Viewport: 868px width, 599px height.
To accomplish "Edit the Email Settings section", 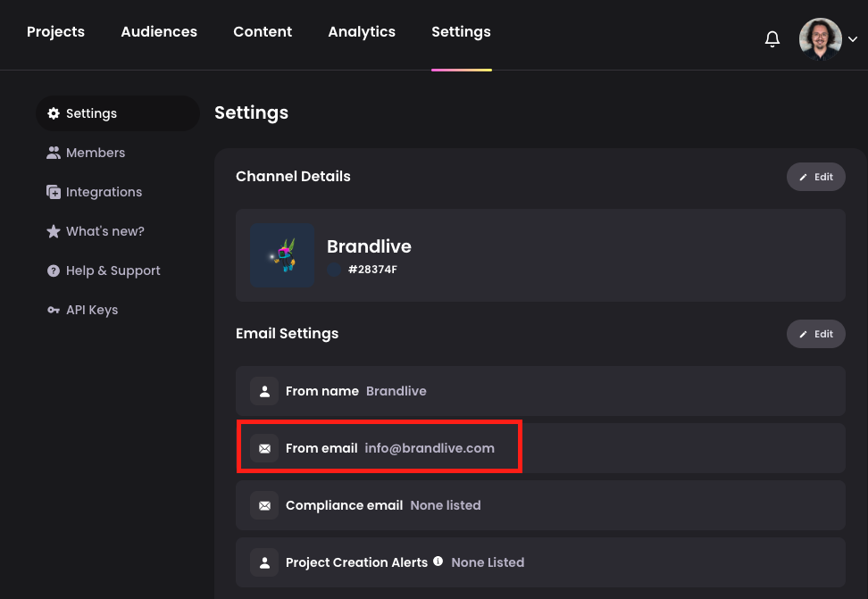I will pyautogui.click(x=816, y=334).
